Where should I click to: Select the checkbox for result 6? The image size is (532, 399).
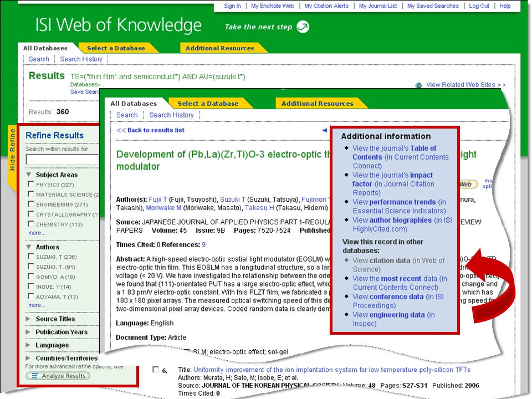[156, 370]
